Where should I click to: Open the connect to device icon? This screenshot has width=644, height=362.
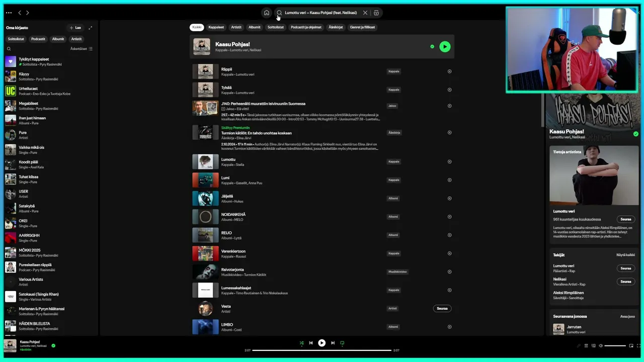[593, 346]
